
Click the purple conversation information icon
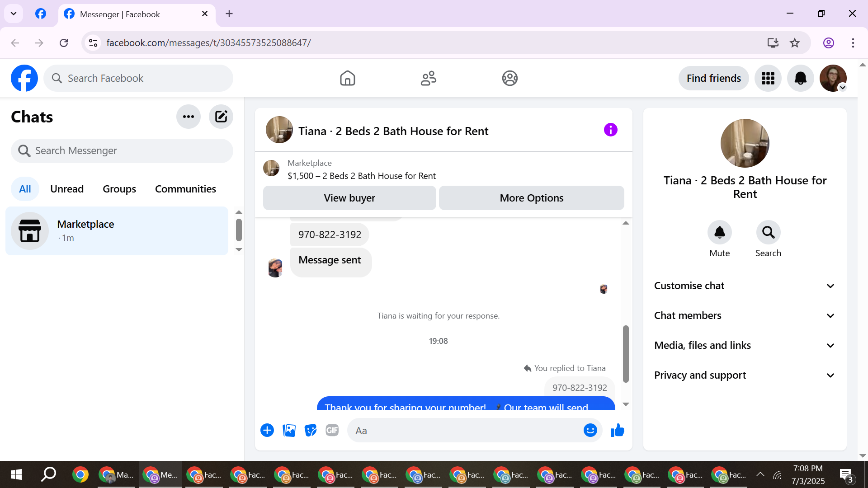[x=610, y=130]
